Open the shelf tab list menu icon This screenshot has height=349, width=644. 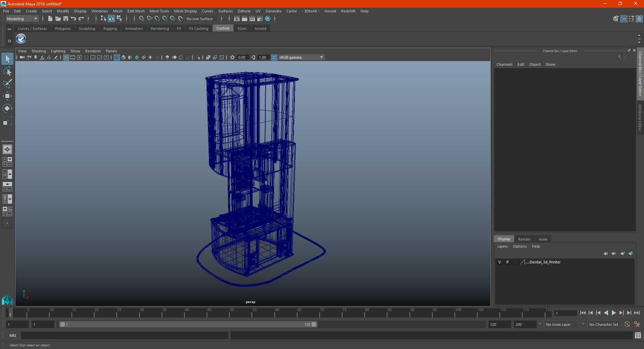(9, 29)
